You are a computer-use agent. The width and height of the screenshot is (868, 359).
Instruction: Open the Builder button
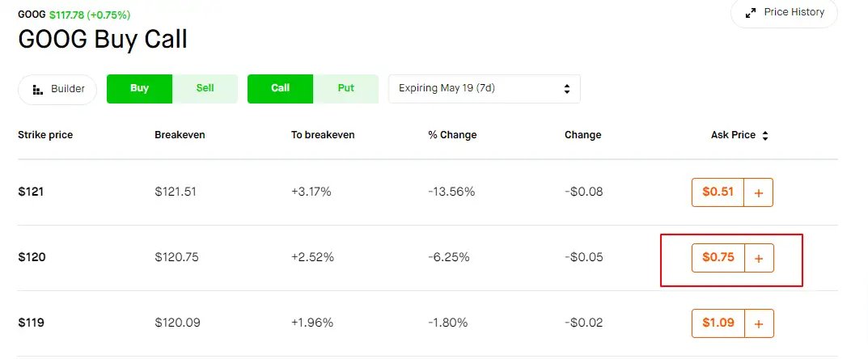pyautogui.click(x=57, y=90)
